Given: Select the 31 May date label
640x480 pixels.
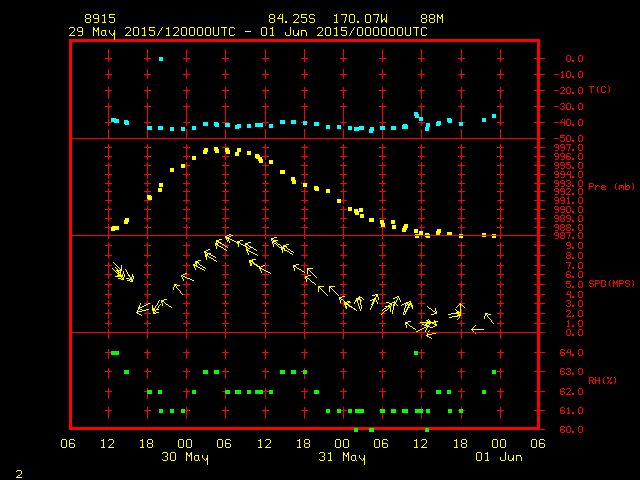Looking at the screenshot, I should coord(341,457).
